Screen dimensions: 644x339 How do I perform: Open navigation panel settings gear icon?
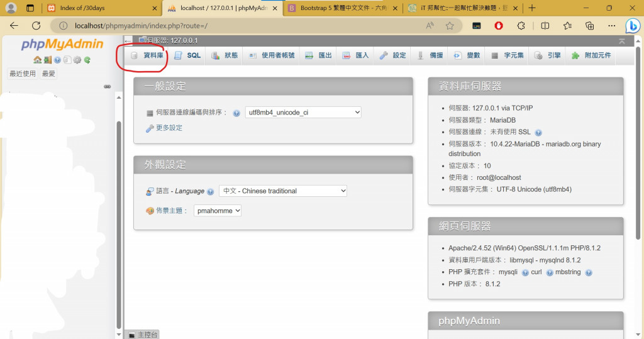tap(77, 60)
